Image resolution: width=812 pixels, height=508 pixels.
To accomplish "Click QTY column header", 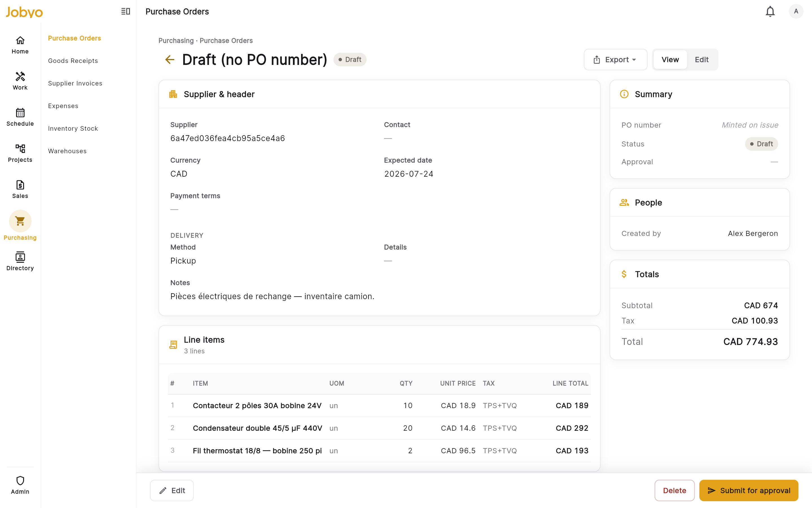I will tap(406, 383).
